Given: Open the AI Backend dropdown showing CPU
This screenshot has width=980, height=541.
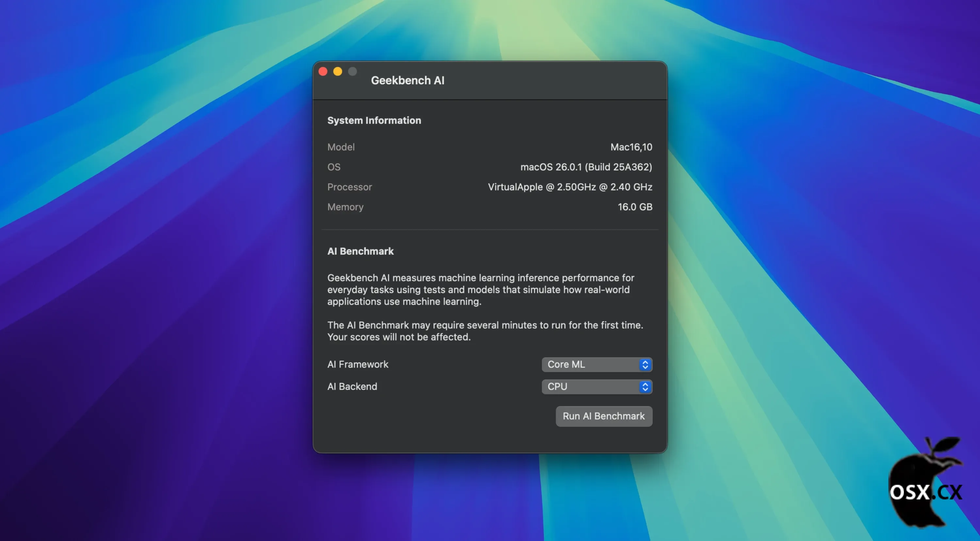Looking at the screenshot, I should pos(596,387).
